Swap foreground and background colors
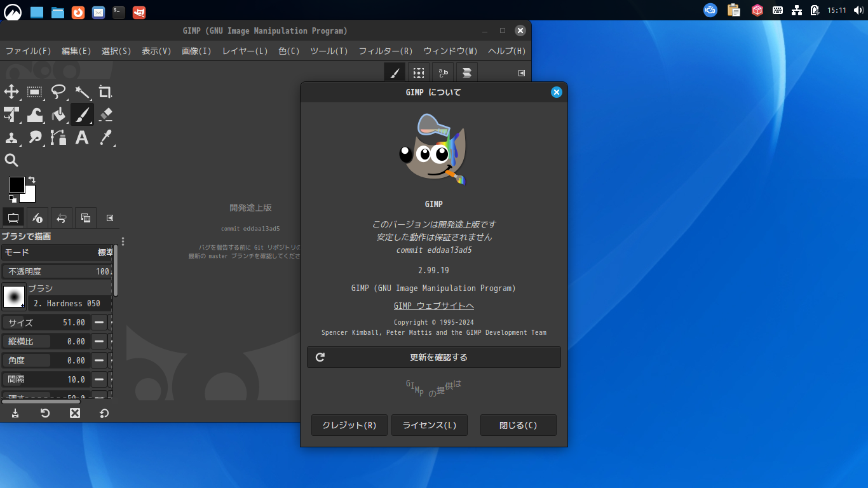 33,179
